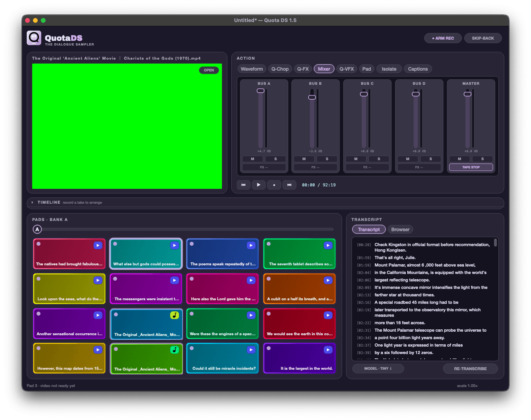Open the Model Tiny selector
The height and width of the screenshot is (420, 531).
click(x=378, y=369)
